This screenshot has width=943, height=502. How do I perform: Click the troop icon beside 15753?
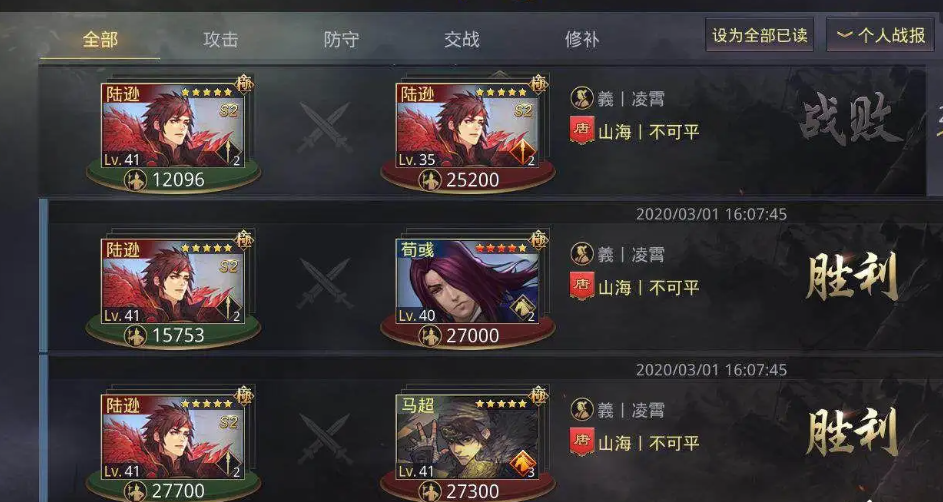(x=135, y=335)
